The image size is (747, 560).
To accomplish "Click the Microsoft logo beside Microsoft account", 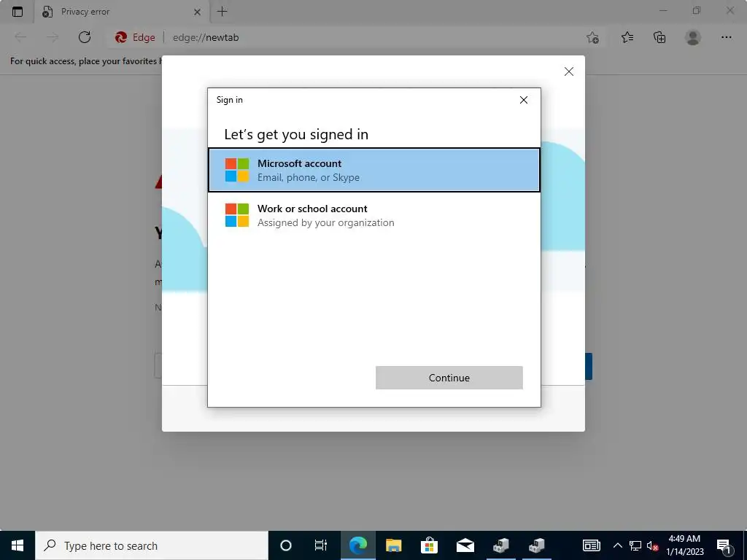I will coord(237,170).
